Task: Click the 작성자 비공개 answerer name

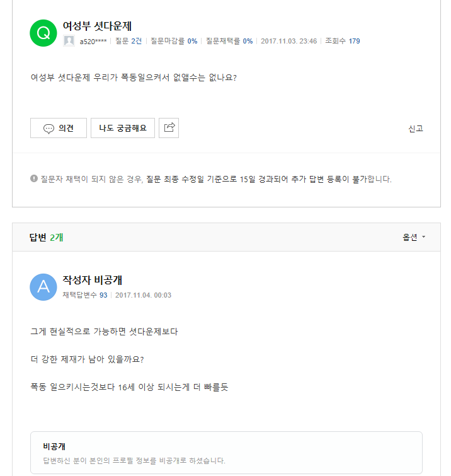Action: [x=96, y=279]
